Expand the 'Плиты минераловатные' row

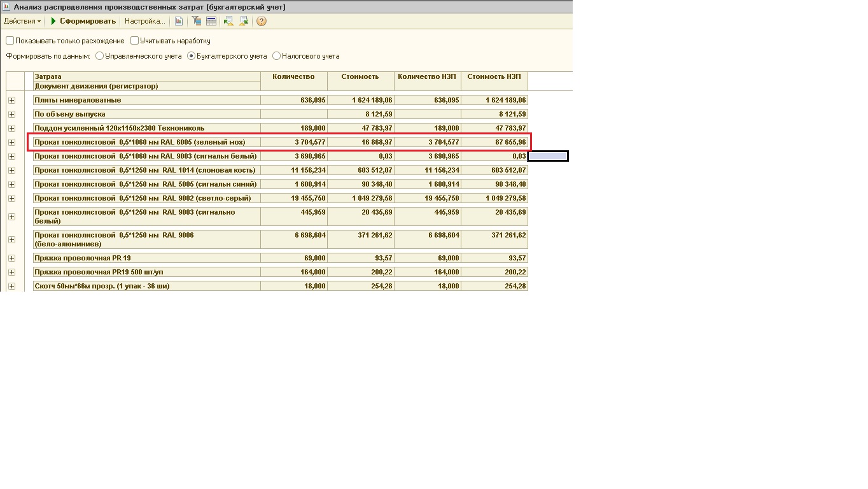pos(11,100)
